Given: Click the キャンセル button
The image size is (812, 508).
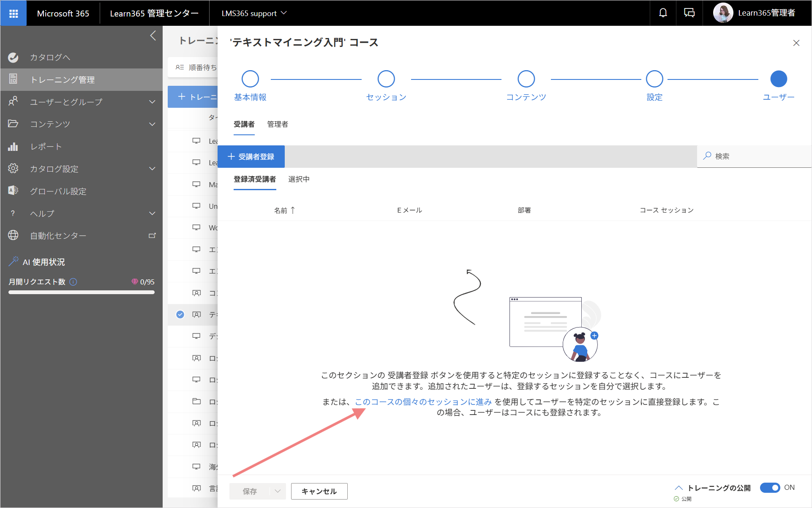Looking at the screenshot, I should [x=319, y=491].
